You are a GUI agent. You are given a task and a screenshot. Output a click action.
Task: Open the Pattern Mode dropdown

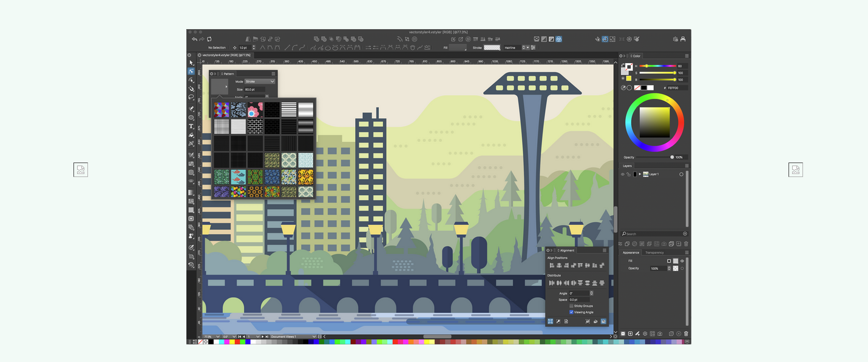(x=260, y=81)
